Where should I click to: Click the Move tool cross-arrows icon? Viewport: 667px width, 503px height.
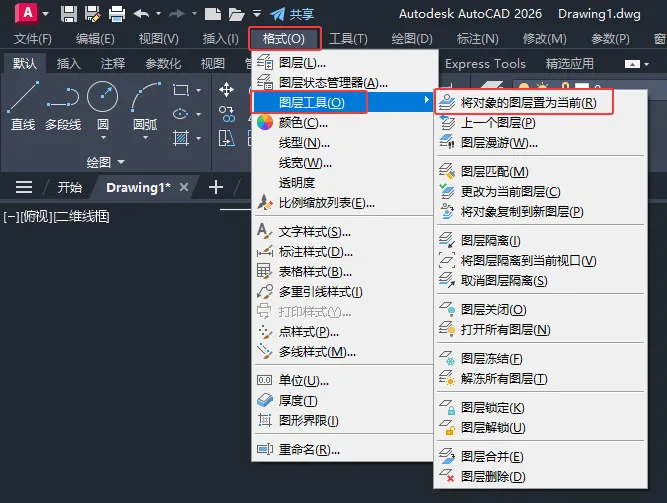226,90
